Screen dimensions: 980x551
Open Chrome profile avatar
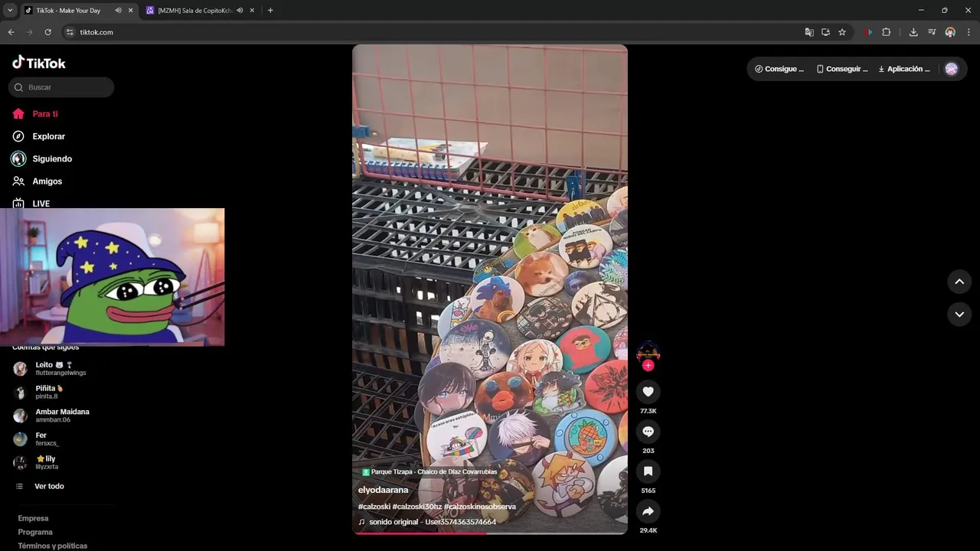click(950, 32)
